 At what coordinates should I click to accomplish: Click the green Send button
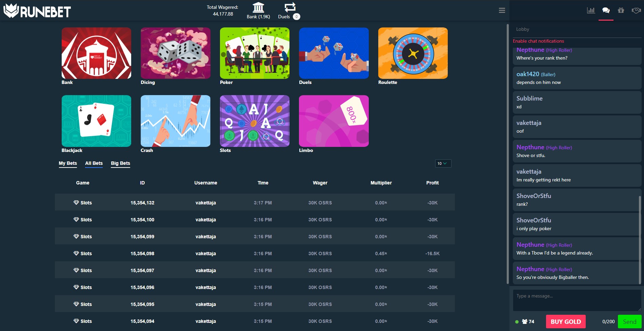[x=629, y=322]
